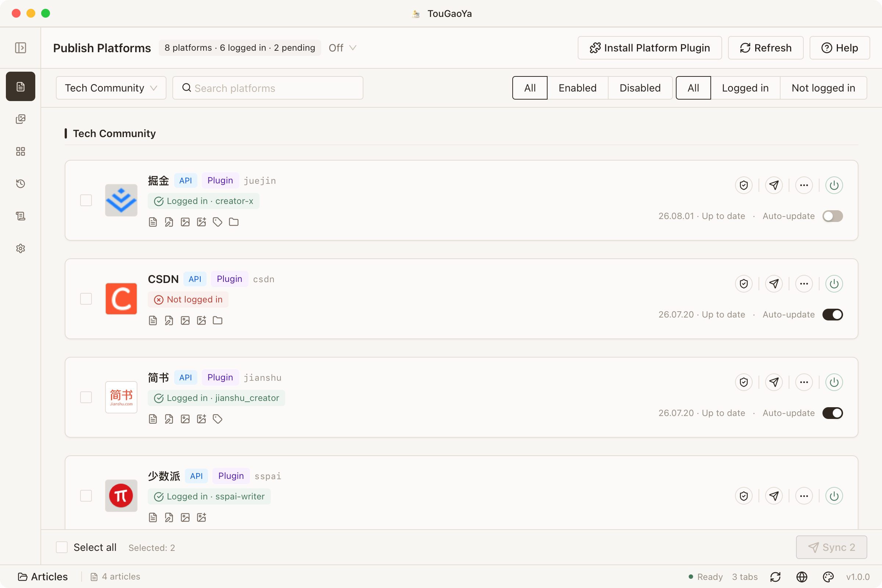
Task: Select the Not logged in filter tab
Action: coord(823,88)
